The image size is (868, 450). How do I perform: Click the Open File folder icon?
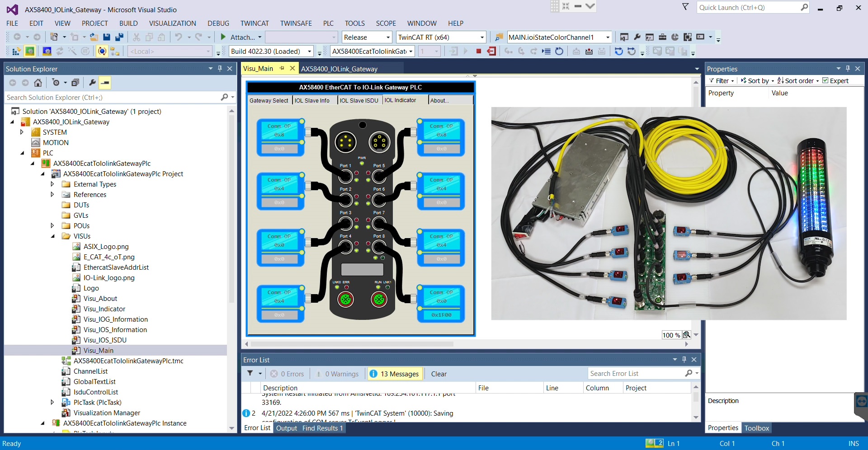click(x=94, y=37)
